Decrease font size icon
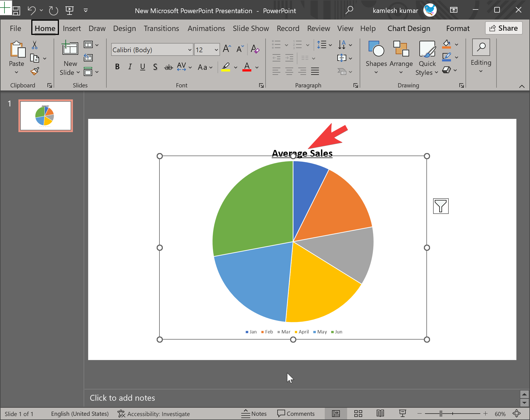This screenshot has width=530, height=420. (240, 49)
